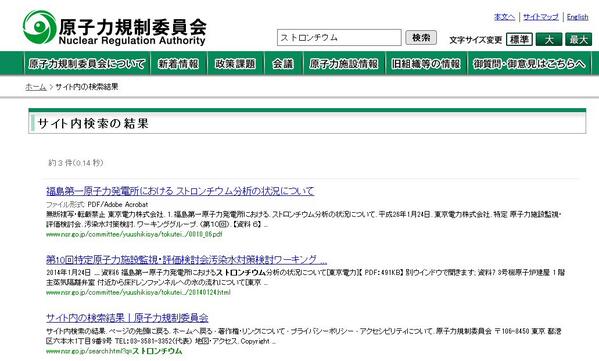Open 原子力規制委員会について menu item
This screenshot has height=361, width=599.
click(87, 63)
